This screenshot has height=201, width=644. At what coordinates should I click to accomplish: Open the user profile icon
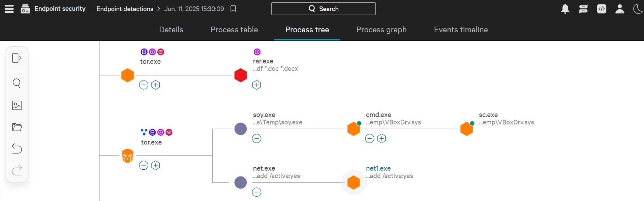tap(620, 9)
